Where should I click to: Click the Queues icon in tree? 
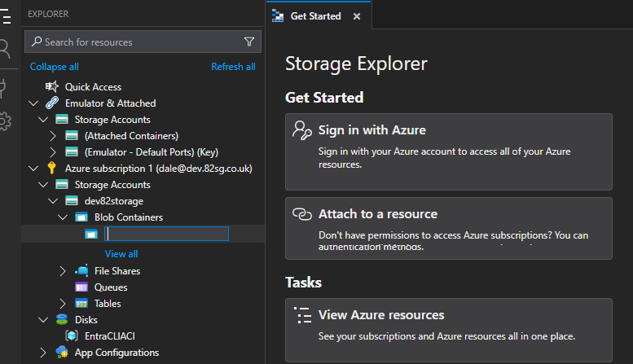[81, 287]
